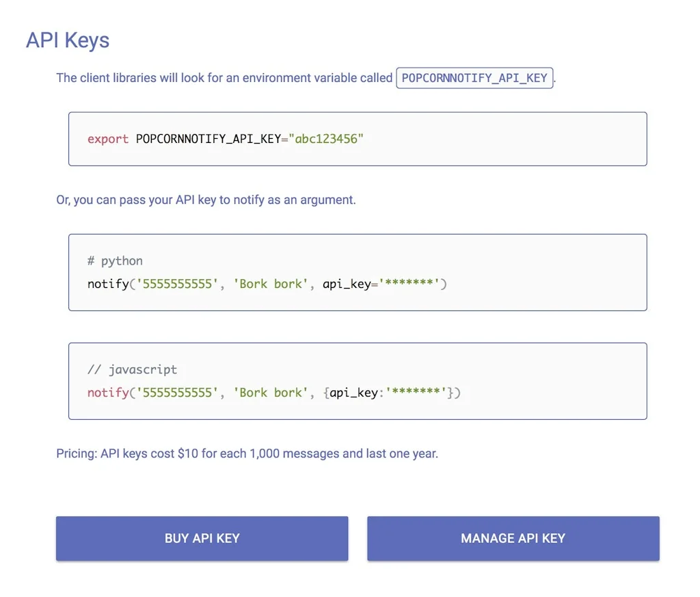Image resolution: width=700 pixels, height=597 pixels.
Task: Open the MANAGE API KEY page
Action: 513,538
